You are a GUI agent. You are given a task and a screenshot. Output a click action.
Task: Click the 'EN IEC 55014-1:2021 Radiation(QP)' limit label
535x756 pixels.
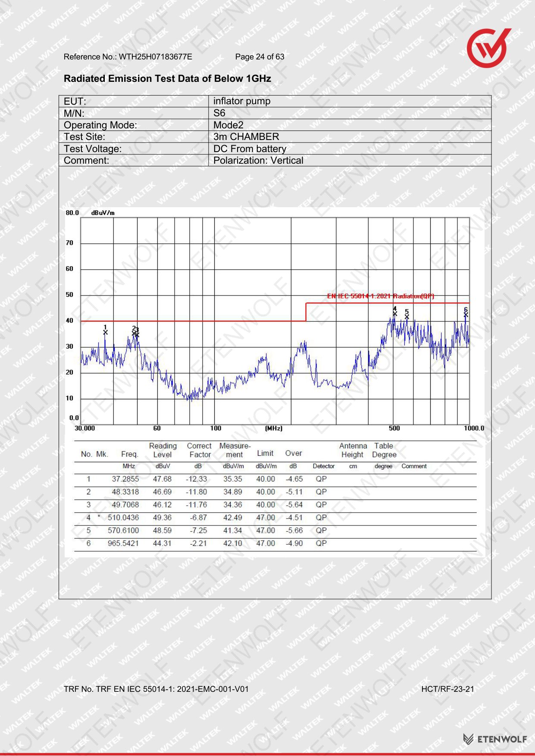tap(381, 296)
